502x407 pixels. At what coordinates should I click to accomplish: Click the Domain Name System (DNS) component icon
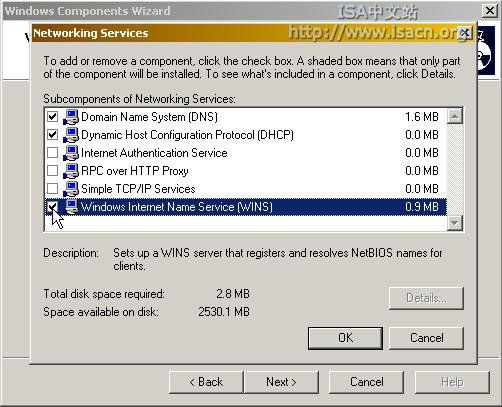[71, 117]
